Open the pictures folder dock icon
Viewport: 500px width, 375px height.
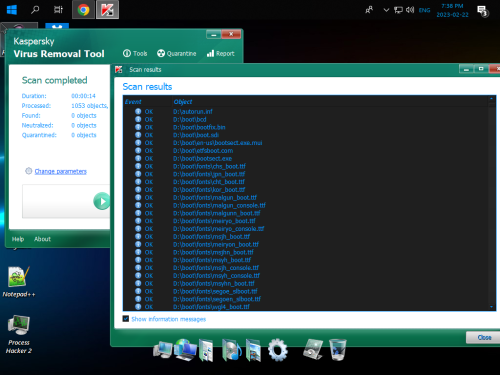coord(254,350)
